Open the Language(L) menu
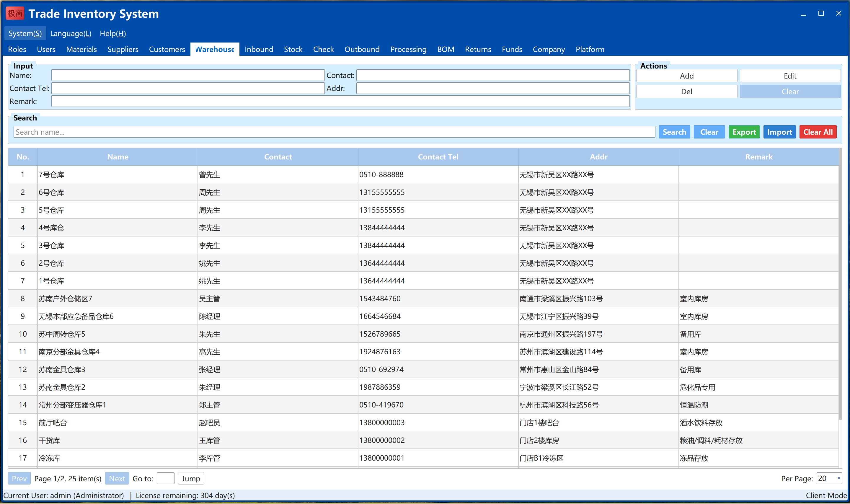This screenshot has height=504, width=850. (71, 33)
